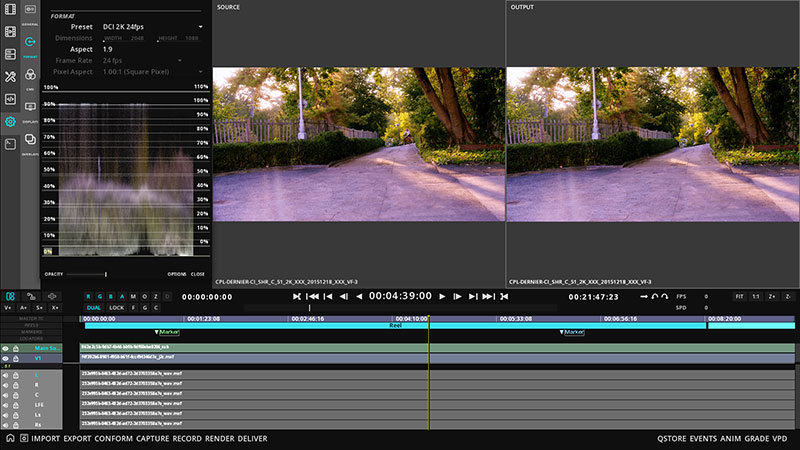
Task: Adjust the waveform OPACITY slider
Action: pyautogui.click(x=87, y=274)
